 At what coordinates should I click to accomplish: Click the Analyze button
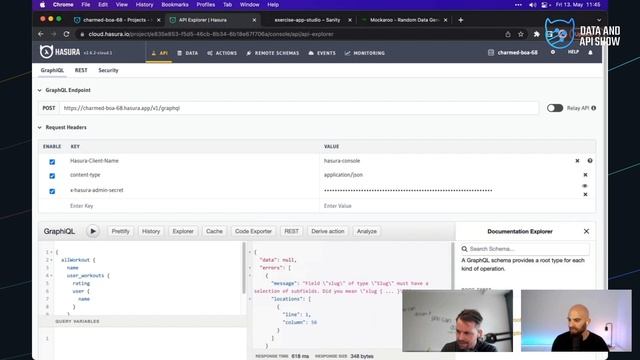[367, 231]
